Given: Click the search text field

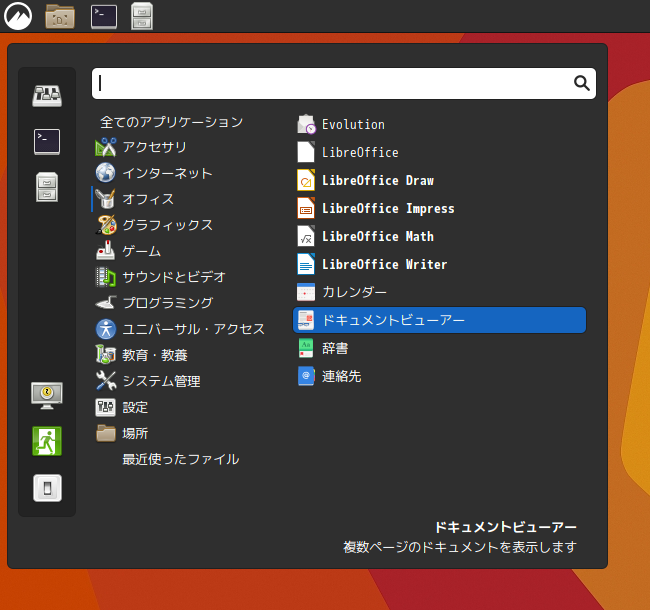Looking at the screenshot, I should [344, 83].
